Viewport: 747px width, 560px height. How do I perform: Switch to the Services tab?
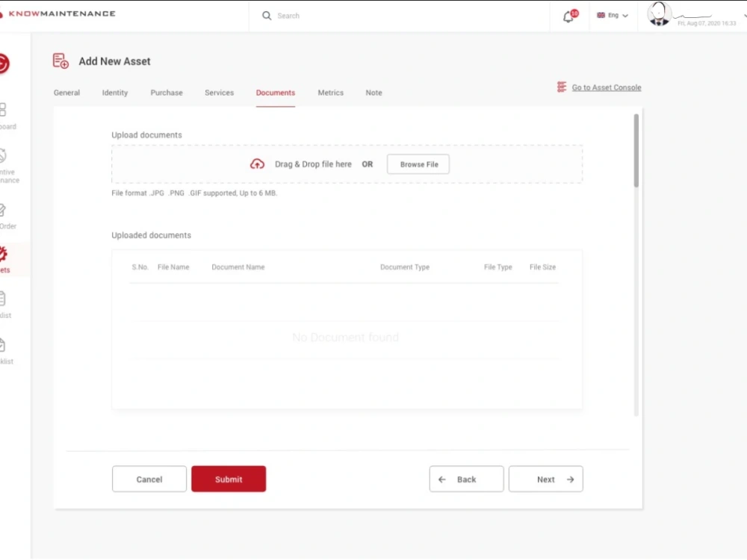coord(219,93)
